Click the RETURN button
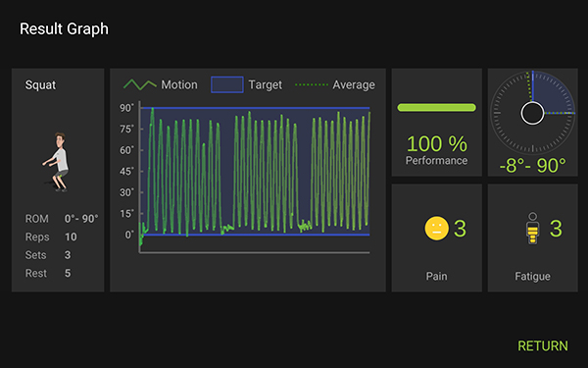This screenshot has width=588, height=368. [x=543, y=345]
